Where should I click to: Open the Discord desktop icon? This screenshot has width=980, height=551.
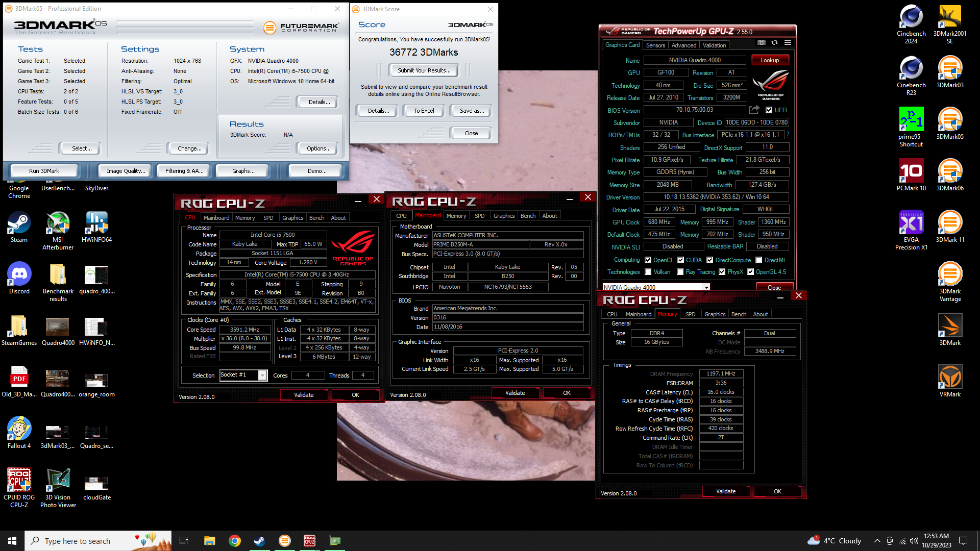19,279
